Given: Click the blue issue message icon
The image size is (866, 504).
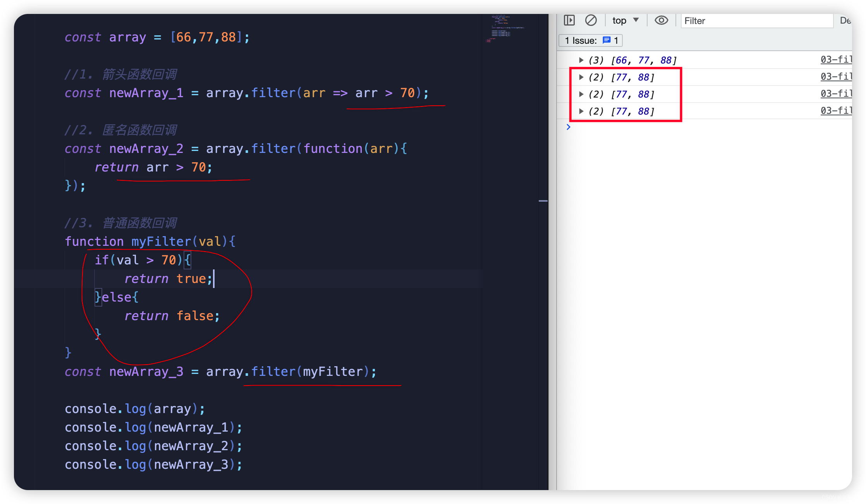Looking at the screenshot, I should (x=607, y=40).
